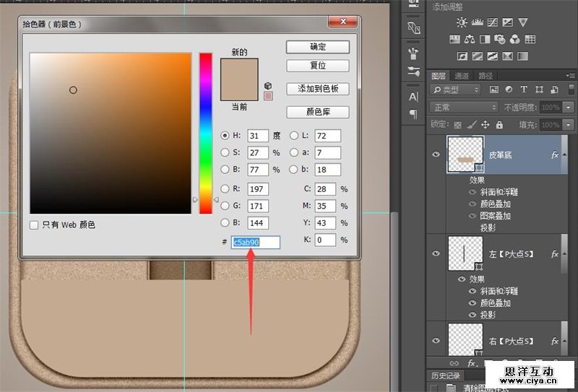This screenshot has height=392, width=578.
Task: Add a Levels adjustment from the panel
Action: pyautogui.click(x=478, y=22)
